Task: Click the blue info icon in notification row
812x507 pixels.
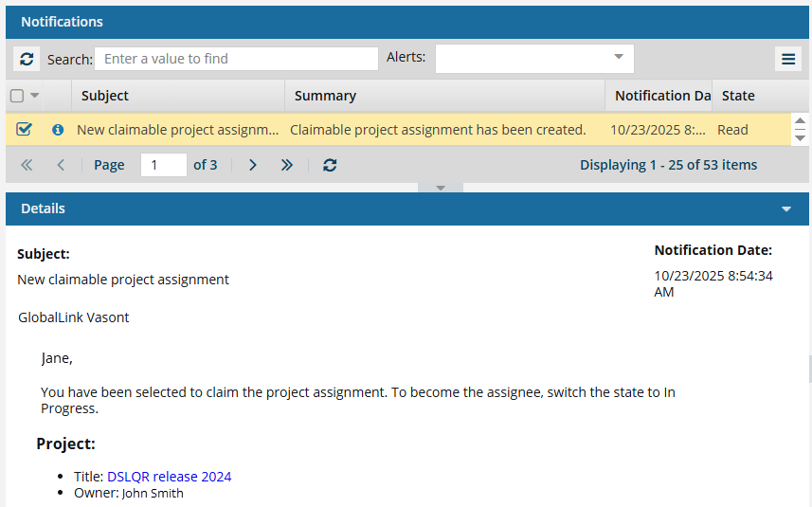Action: pos(57,130)
